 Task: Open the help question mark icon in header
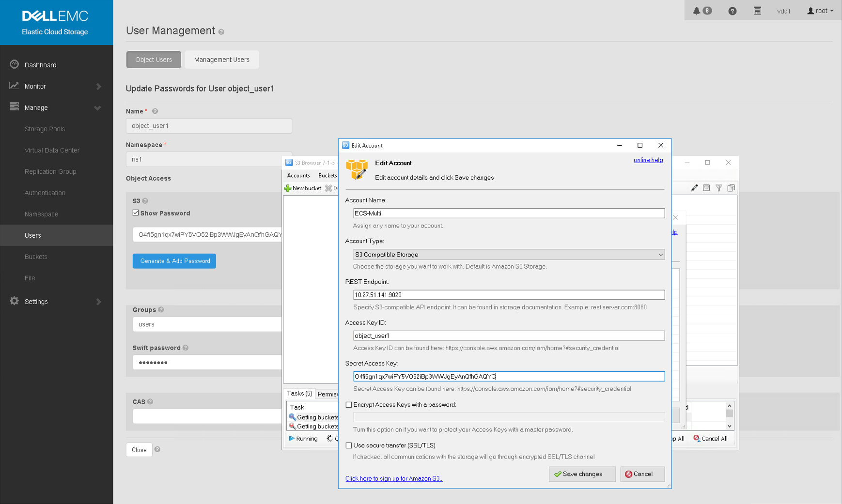tap(732, 11)
